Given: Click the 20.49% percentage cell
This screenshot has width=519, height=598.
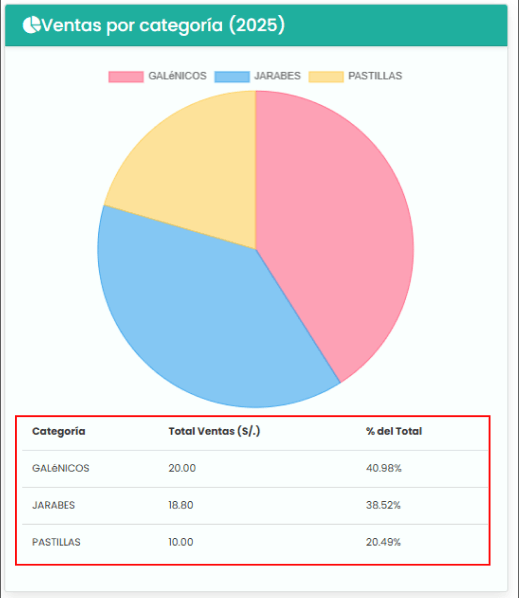Looking at the screenshot, I should pos(383,542).
